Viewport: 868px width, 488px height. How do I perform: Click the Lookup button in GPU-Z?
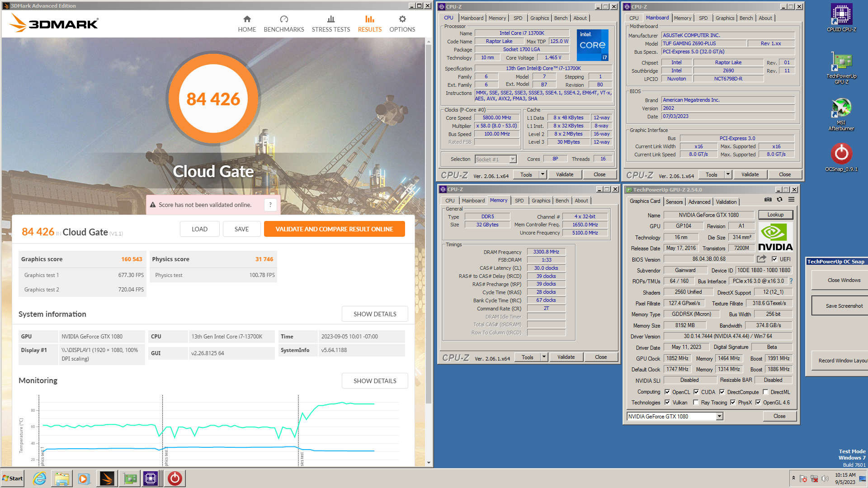[775, 215]
